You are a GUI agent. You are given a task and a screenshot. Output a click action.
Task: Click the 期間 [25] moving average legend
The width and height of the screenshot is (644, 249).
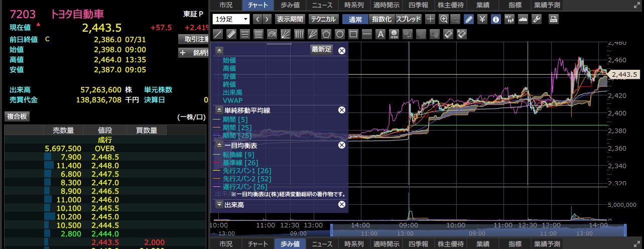tap(236, 128)
